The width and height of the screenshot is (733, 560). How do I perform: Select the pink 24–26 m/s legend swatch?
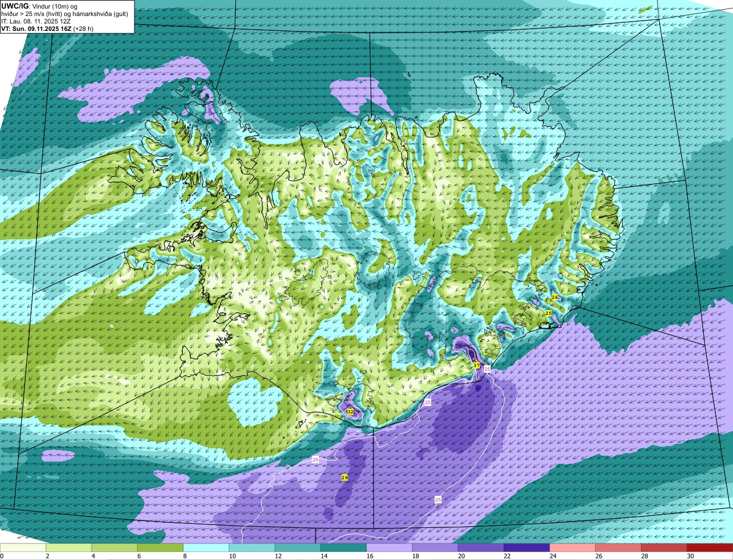(573, 548)
